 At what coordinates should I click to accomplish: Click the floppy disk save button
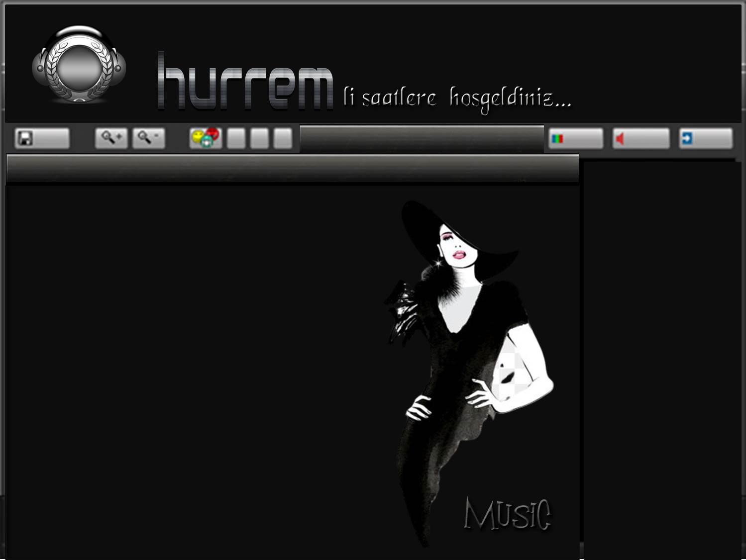[x=42, y=138]
